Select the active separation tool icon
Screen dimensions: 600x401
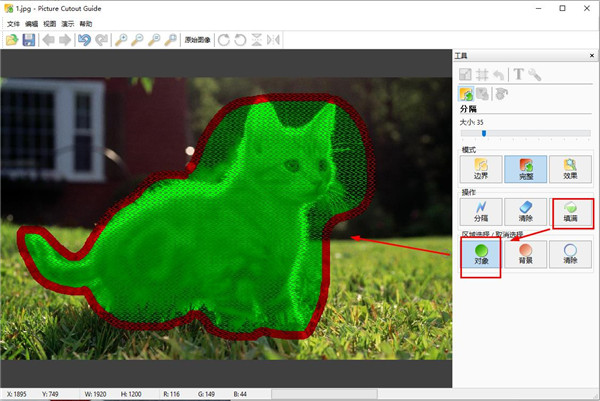[x=467, y=93]
